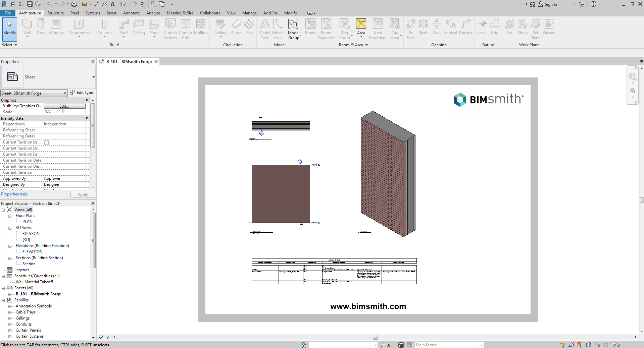The height and width of the screenshot is (348, 644).
Task: Activate the Model Text tool
Action: click(264, 30)
